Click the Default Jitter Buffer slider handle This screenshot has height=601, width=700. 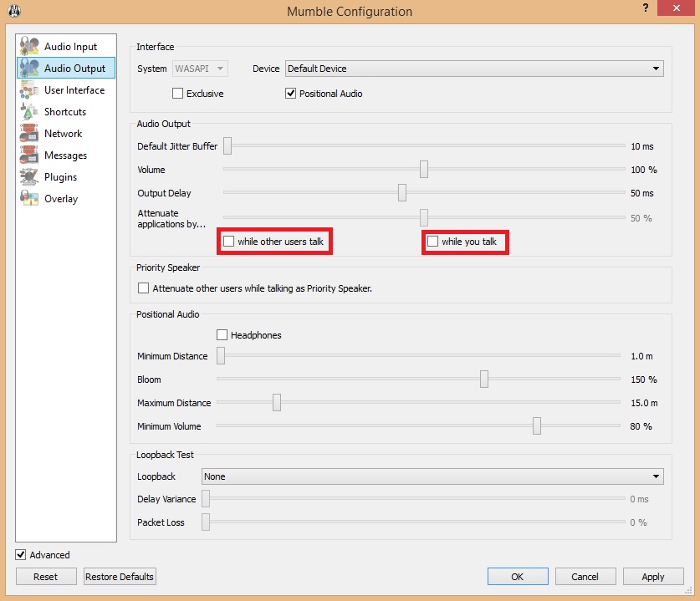[227, 146]
